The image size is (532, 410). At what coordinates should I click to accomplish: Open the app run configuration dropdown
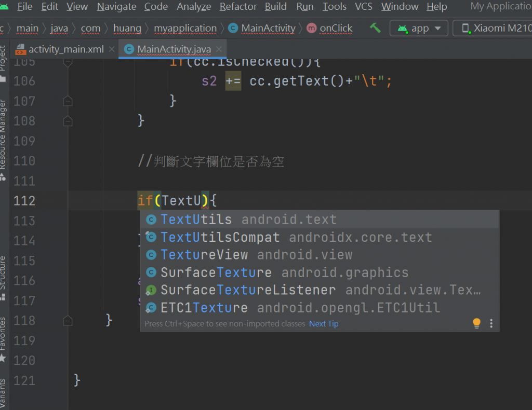[419, 28]
